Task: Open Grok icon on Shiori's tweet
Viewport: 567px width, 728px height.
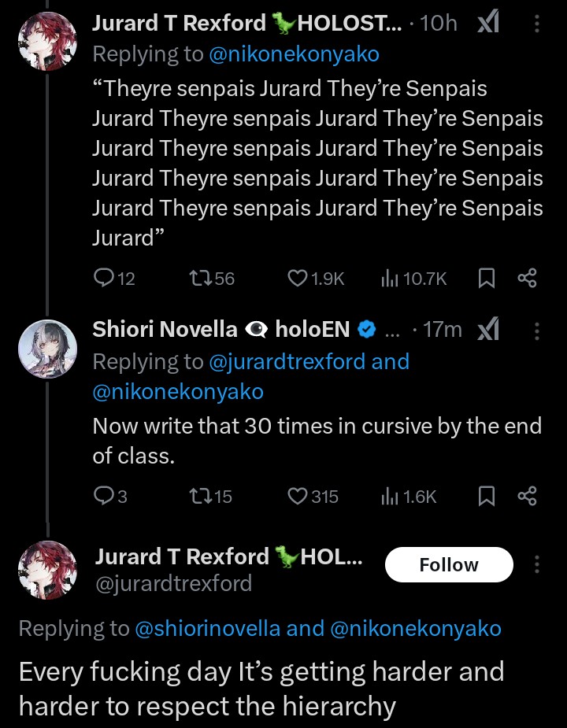Action: pos(488,330)
